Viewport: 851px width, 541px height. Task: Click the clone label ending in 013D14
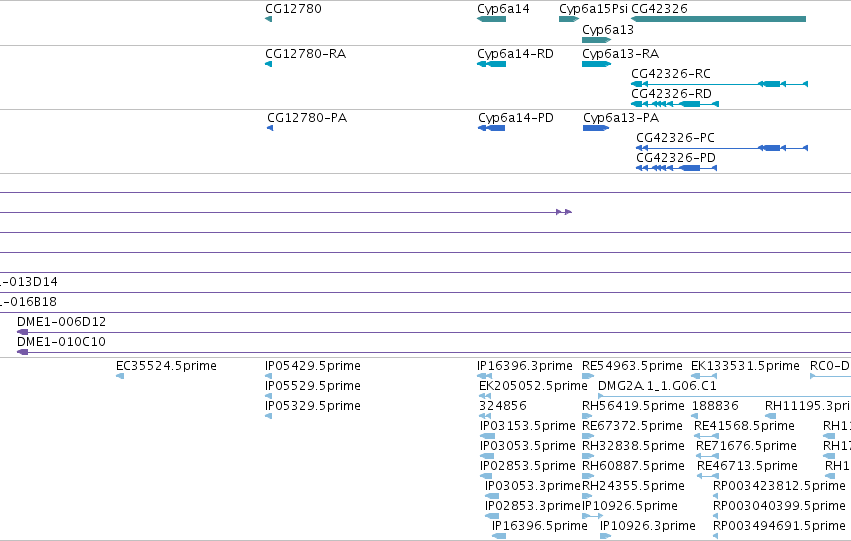point(29,282)
